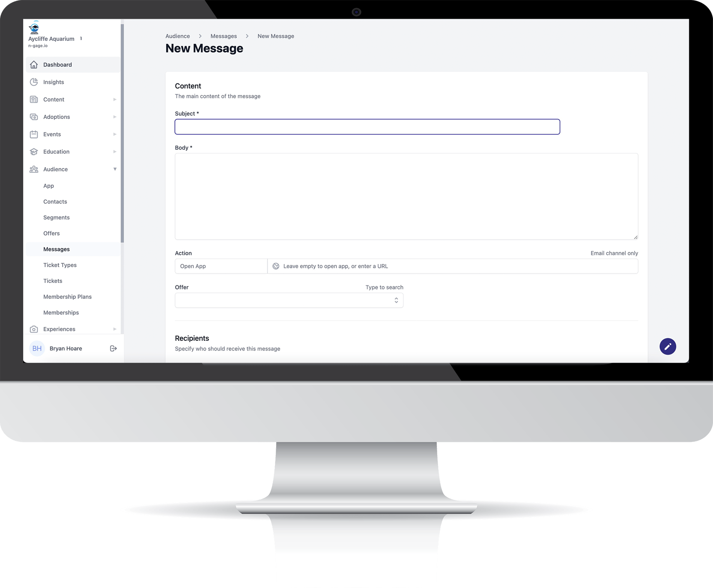Click the BH user avatar

(37, 348)
